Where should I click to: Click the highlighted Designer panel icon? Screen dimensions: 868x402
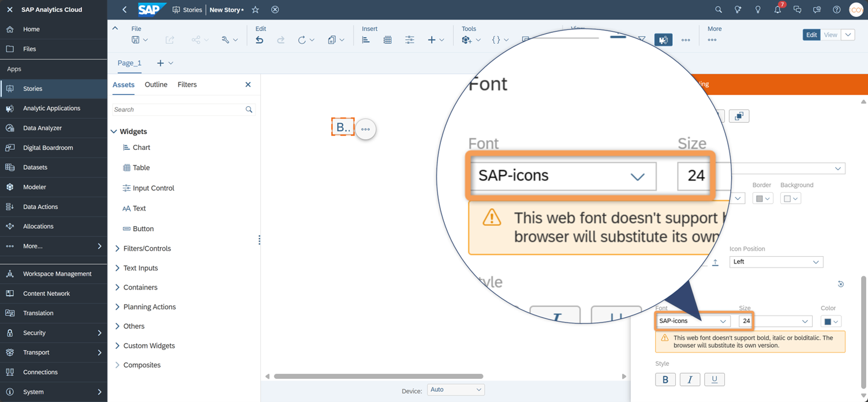(x=663, y=40)
